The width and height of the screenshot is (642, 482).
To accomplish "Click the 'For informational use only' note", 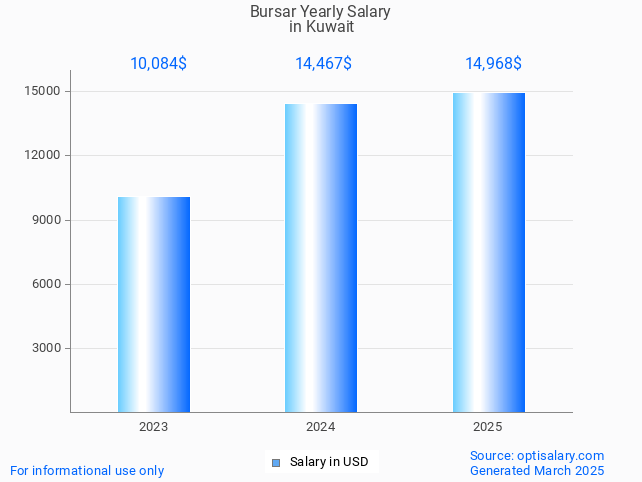I will (87, 470).
